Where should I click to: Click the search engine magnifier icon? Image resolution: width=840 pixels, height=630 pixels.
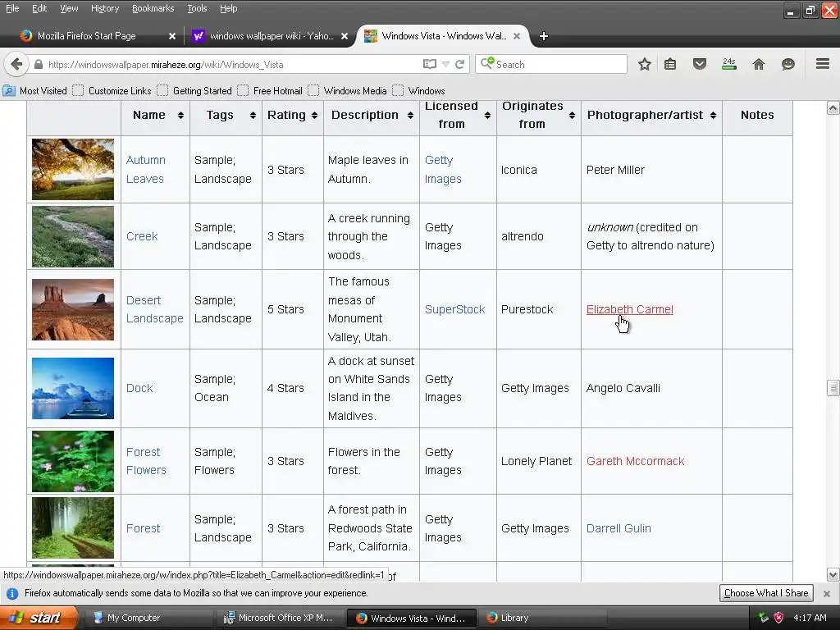[486, 64]
